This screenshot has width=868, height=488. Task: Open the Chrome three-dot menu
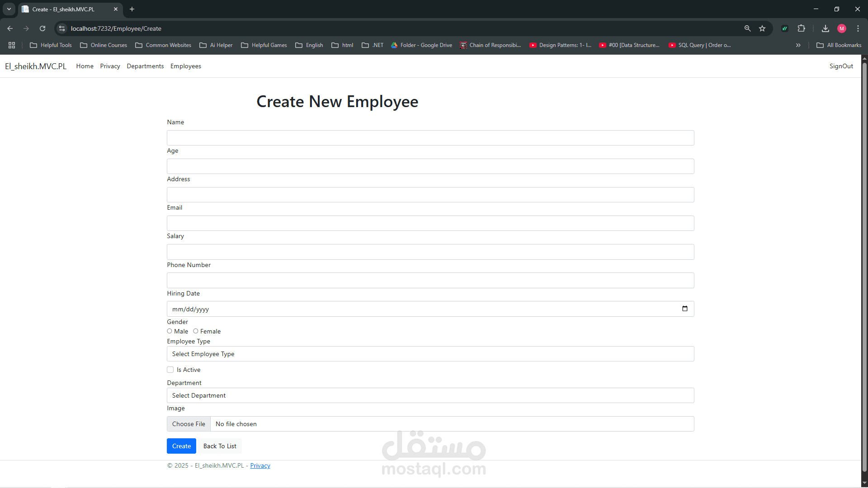point(858,28)
